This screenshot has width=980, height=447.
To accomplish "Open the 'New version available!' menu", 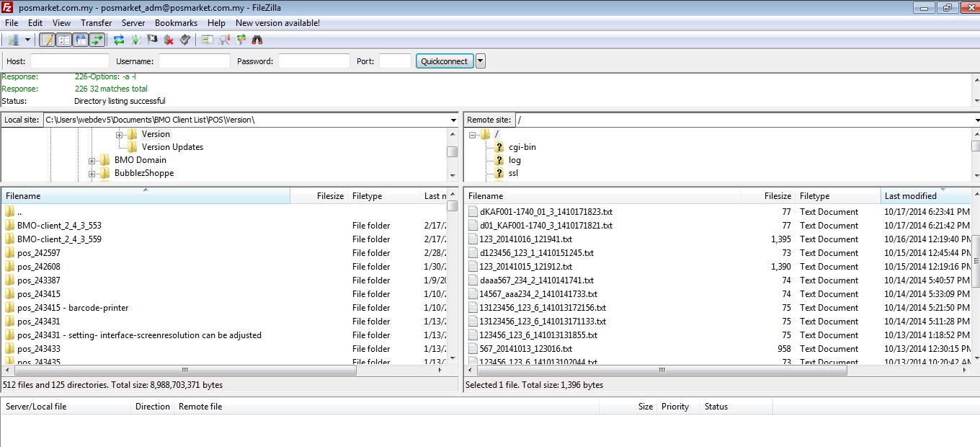I will tap(277, 23).
